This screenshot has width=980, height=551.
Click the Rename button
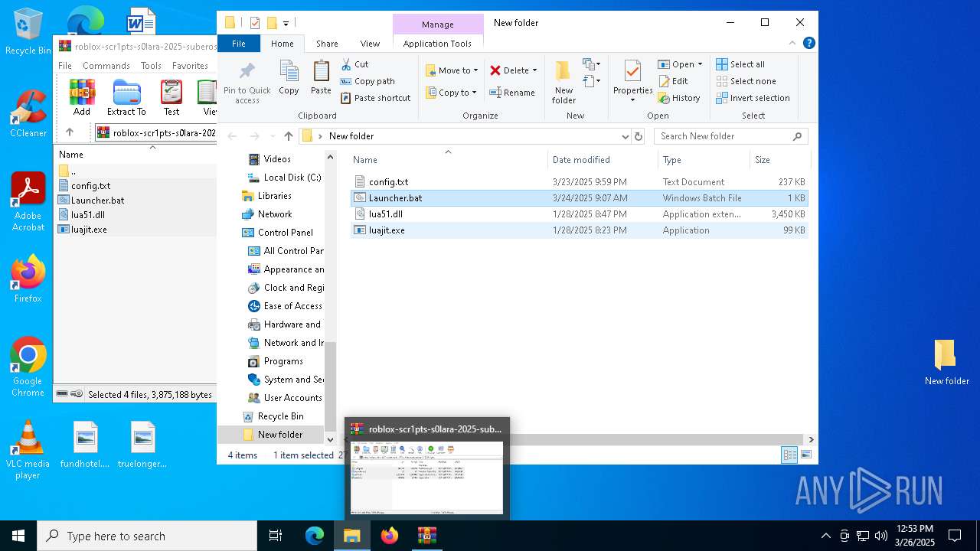(x=512, y=93)
